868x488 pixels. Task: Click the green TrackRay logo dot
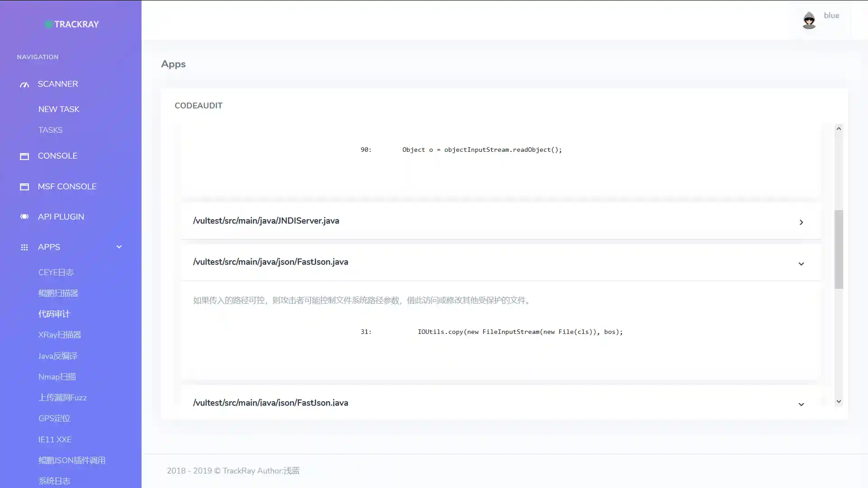pyautogui.click(x=49, y=24)
